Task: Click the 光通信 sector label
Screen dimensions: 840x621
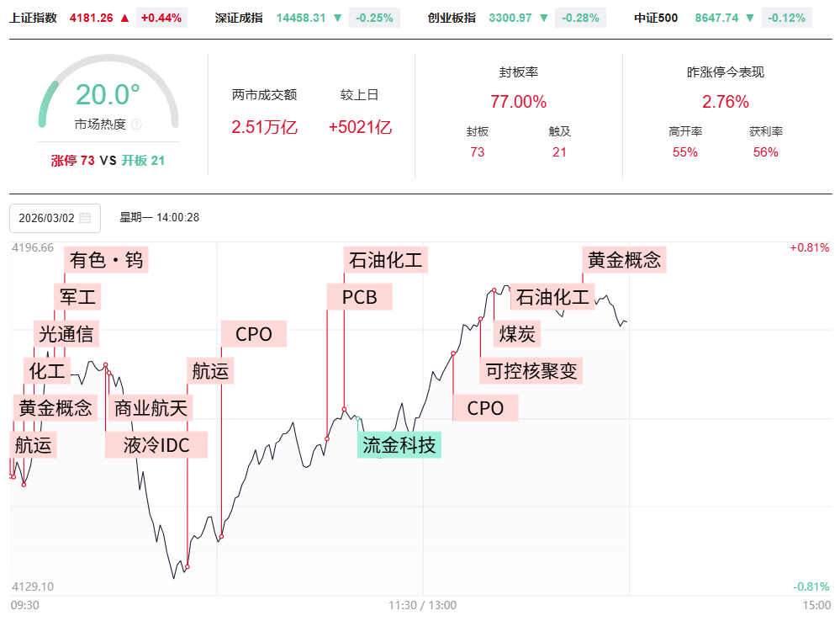Action: pyautogui.click(x=66, y=334)
